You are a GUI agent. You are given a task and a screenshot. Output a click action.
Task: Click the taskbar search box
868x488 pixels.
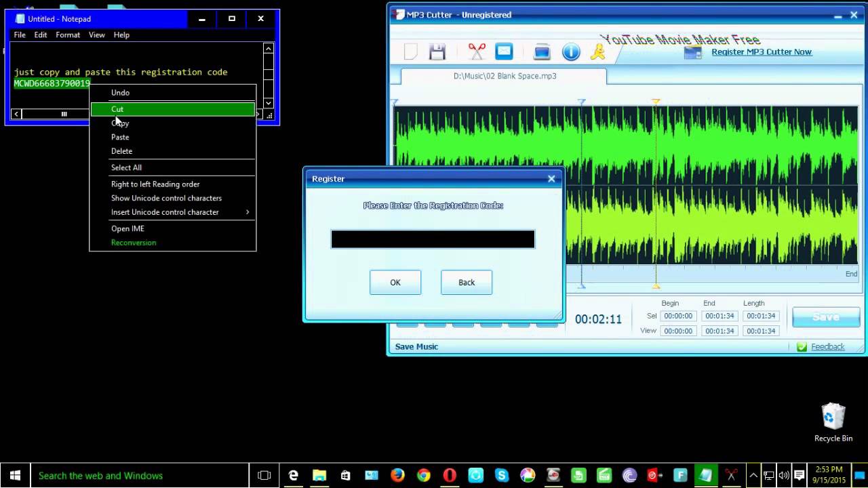pyautogui.click(x=140, y=476)
